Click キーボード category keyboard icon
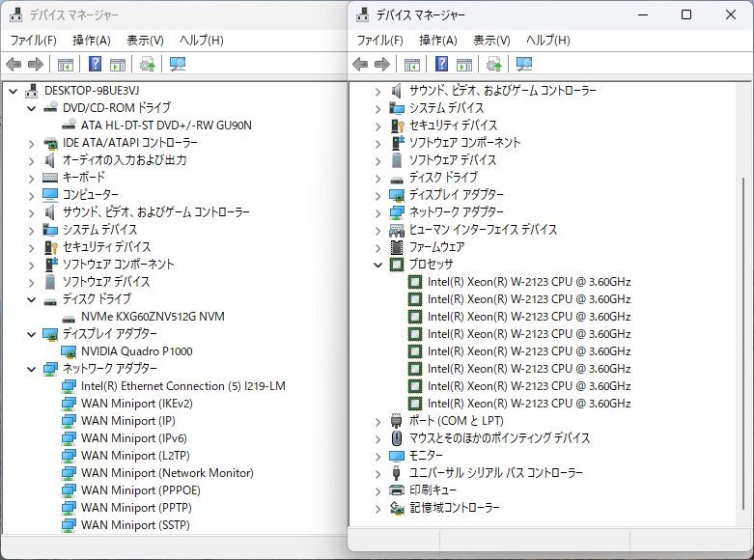The image size is (754, 560). pyautogui.click(x=50, y=178)
